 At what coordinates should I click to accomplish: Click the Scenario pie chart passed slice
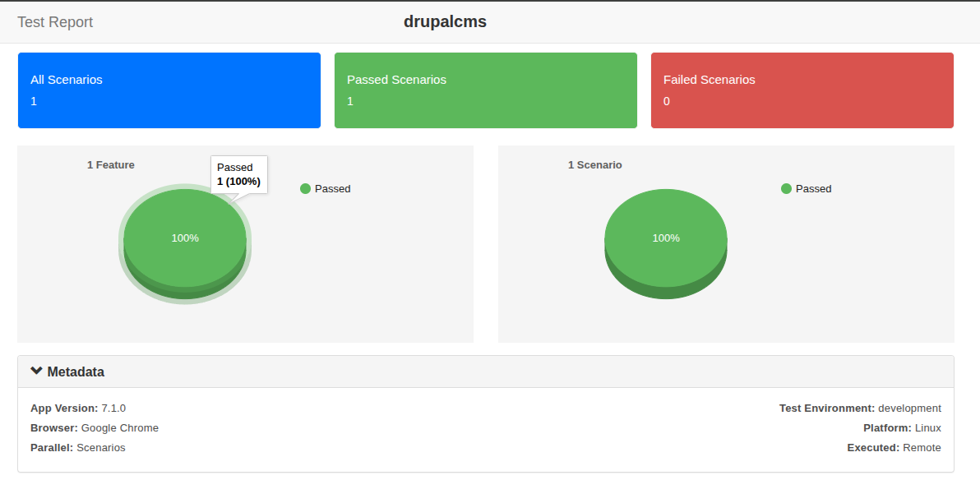coord(665,238)
